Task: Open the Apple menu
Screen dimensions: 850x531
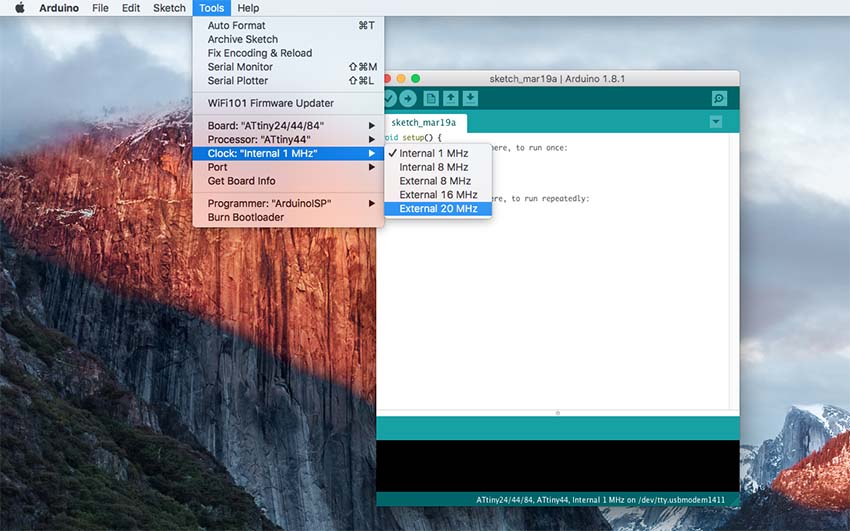Action: (x=20, y=8)
